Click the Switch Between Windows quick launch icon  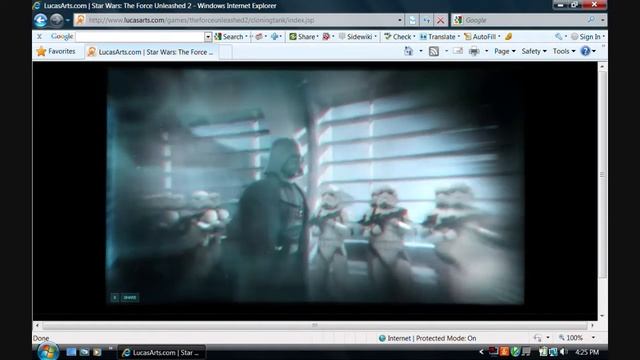84,352
